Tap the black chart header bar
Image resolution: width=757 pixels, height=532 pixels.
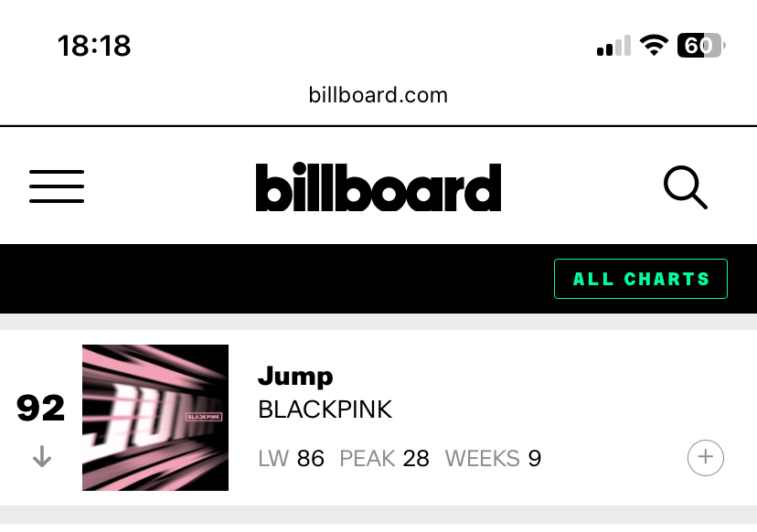378,279
